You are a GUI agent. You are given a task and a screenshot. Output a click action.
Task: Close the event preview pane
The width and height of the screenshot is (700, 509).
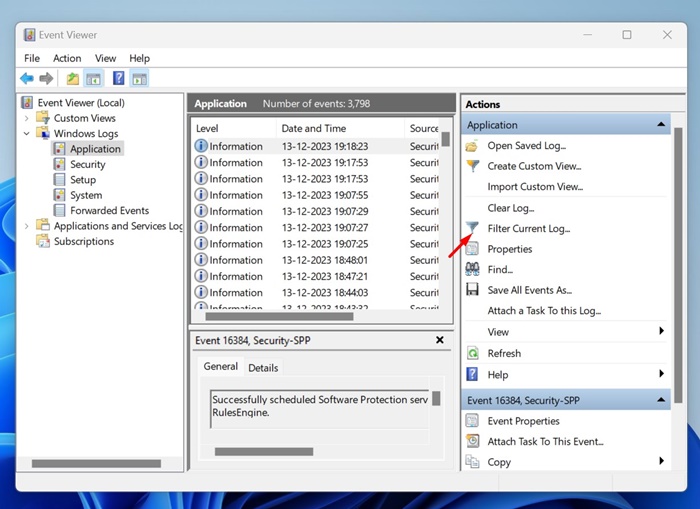tap(440, 340)
